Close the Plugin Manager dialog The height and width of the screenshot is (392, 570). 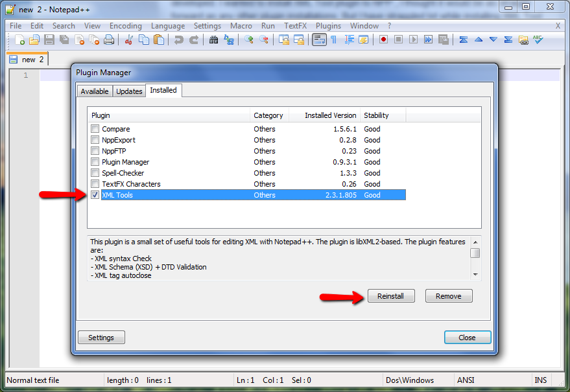(467, 338)
